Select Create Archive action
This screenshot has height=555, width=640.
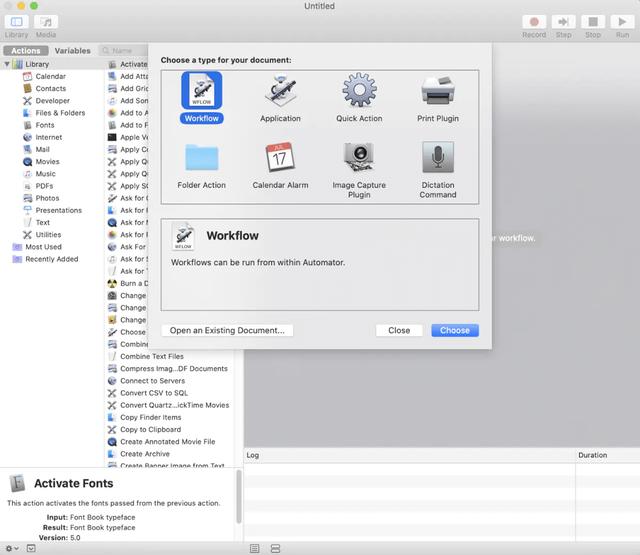pyautogui.click(x=144, y=454)
